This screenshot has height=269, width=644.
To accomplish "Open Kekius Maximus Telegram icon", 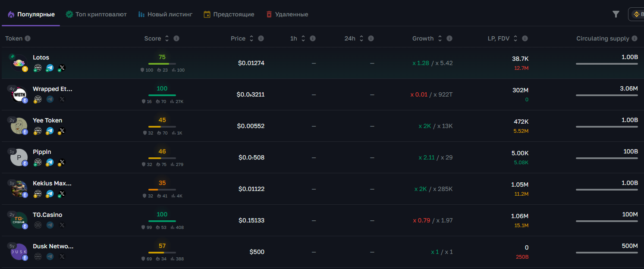I will click(x=50, y=194).
